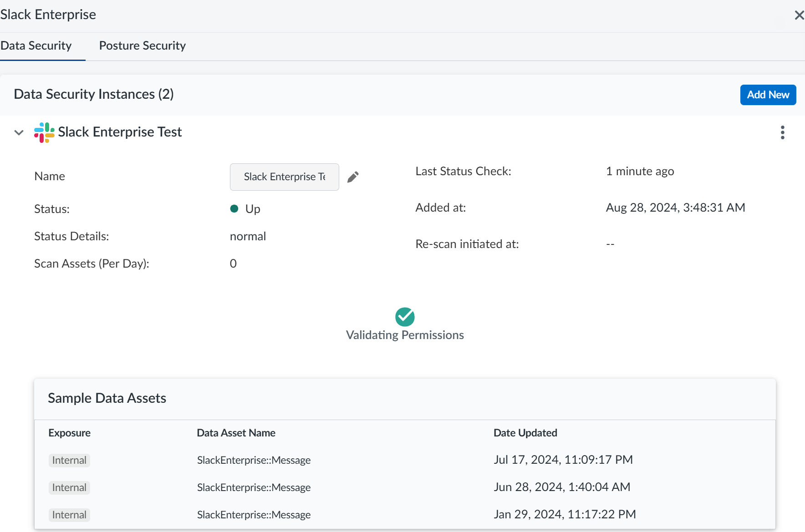Select asset updated Jan 29, 2024
This screenshot has height=532, width=805.
click(254, 515)
